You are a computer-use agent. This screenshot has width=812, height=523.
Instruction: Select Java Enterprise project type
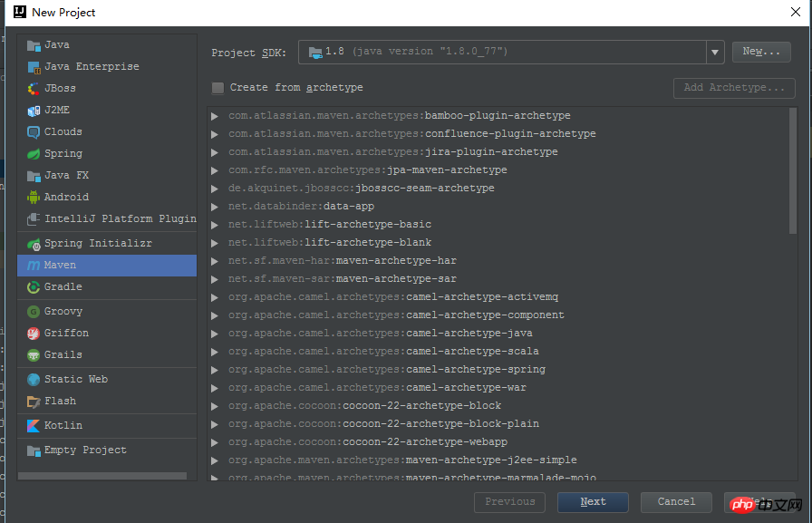point(107,67)
